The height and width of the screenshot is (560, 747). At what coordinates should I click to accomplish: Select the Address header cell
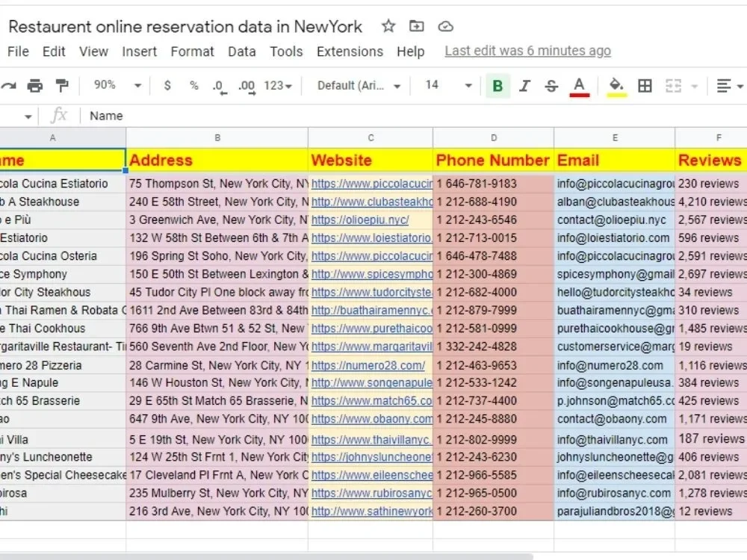[x=217, y=160]
